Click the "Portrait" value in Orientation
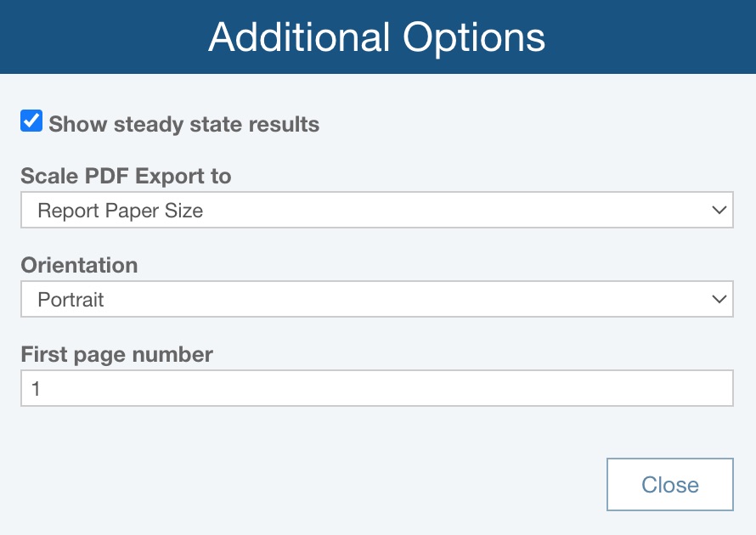 [x=71, y=300]
